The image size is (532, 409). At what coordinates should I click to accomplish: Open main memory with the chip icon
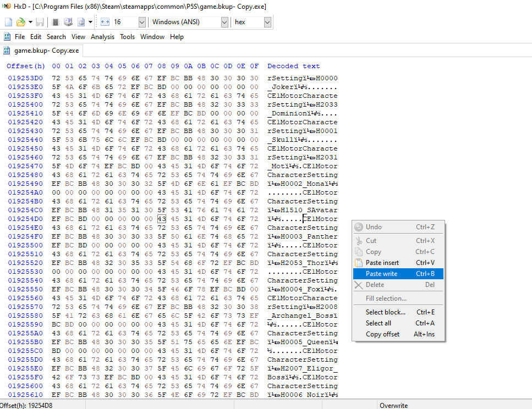[56, 22]
